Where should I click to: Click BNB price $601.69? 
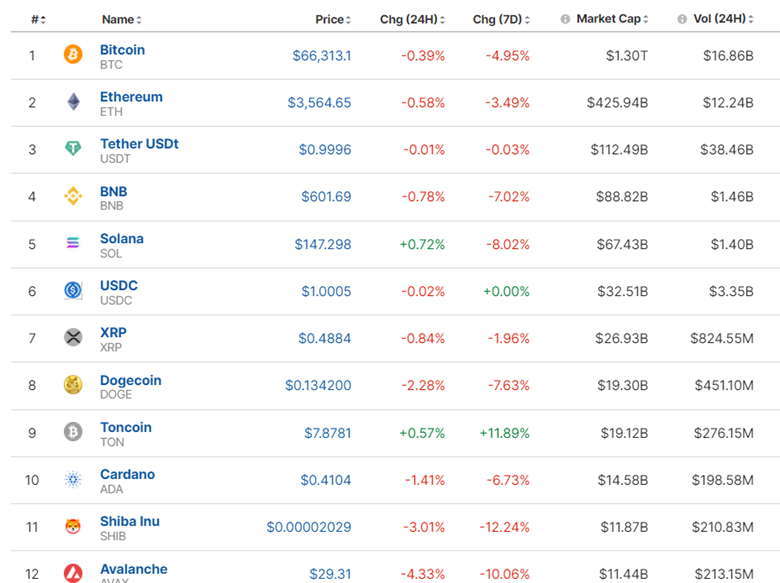326,196
